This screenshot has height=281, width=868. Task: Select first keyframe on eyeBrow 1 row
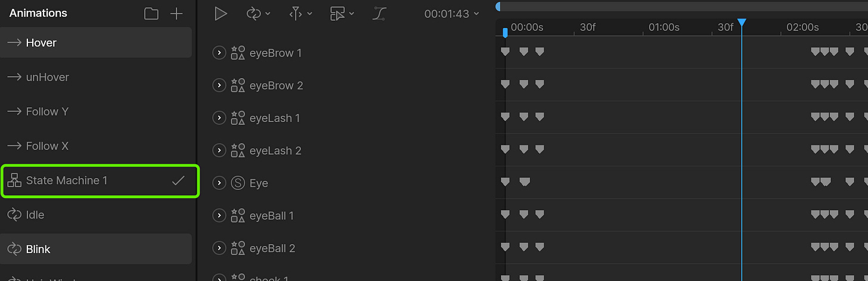[x=505, y=52]
